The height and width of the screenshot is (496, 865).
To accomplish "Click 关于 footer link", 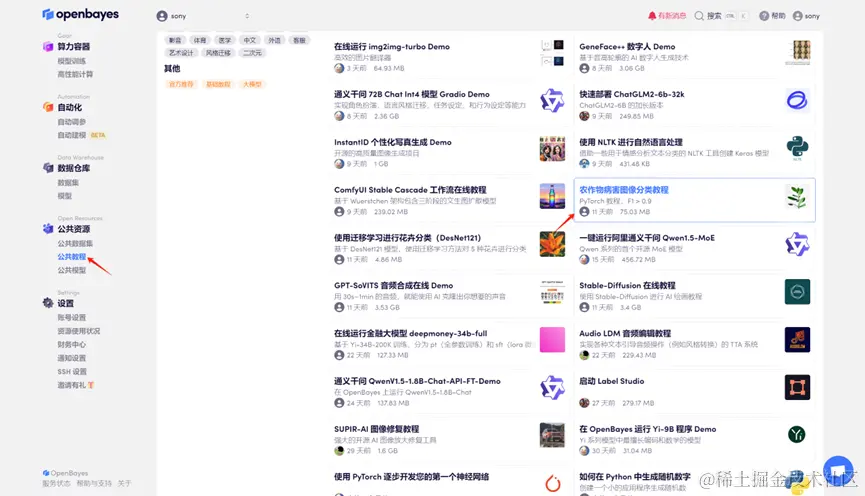I will [x=124, y=483].
